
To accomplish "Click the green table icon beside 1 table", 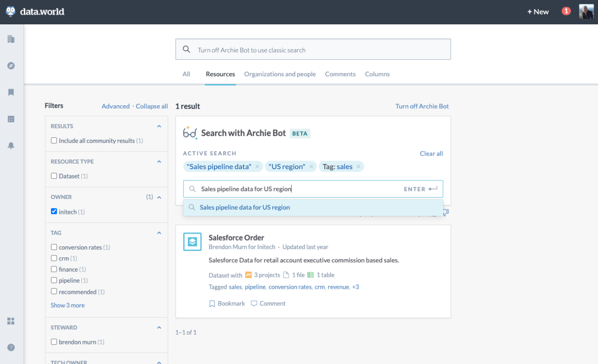I will [x=311, y=275].
